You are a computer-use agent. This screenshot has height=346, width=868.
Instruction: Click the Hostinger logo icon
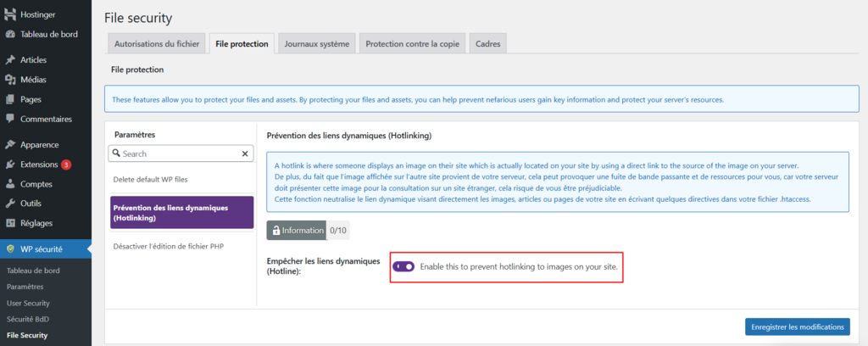pyautogui.click(x=10, y=14)
